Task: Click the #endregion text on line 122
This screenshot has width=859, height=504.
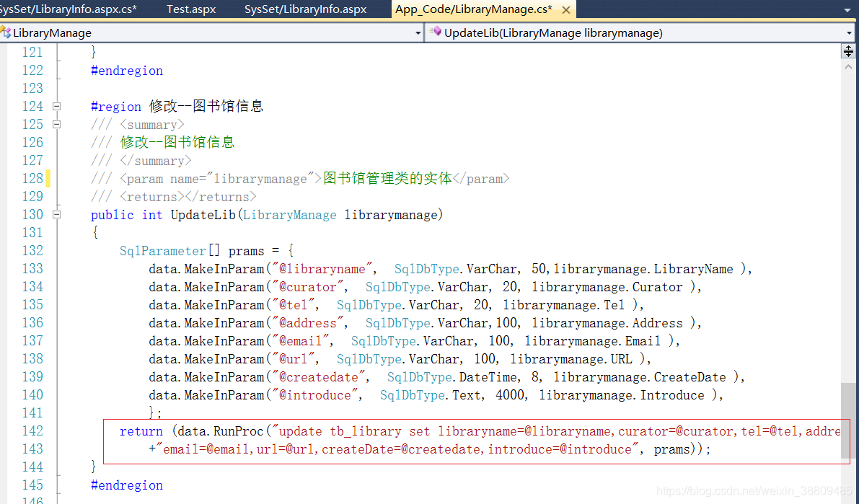Action: 126,71
